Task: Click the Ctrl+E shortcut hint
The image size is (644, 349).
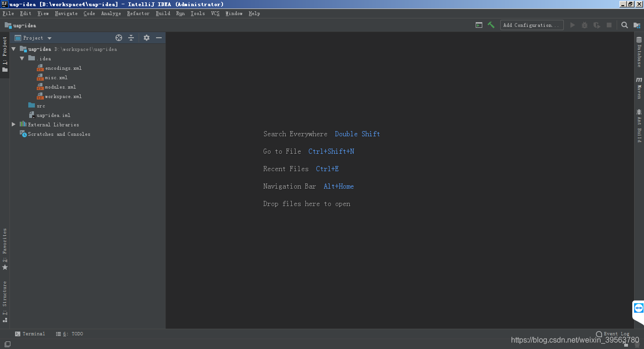Action: click(327, 169)
